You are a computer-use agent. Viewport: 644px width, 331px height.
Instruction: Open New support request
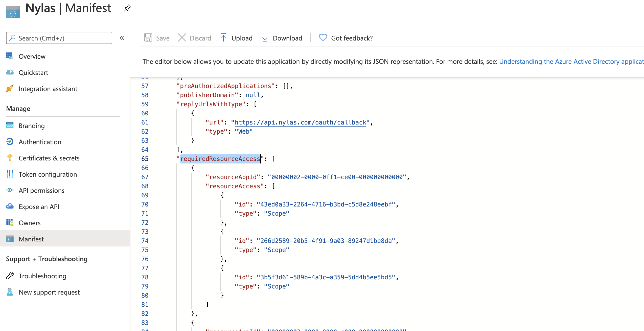[x=49, y=292]
